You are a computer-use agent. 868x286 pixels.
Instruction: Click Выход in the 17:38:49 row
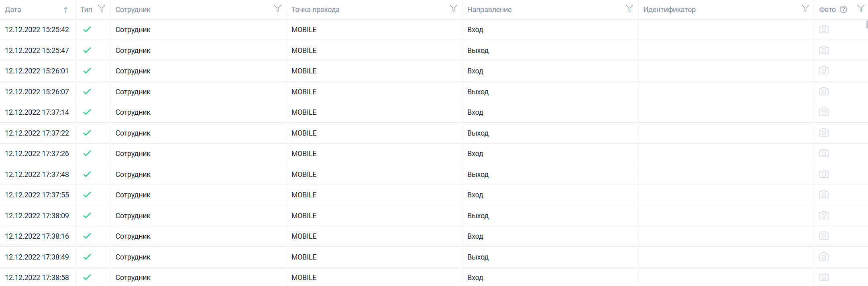pos(478,257)
